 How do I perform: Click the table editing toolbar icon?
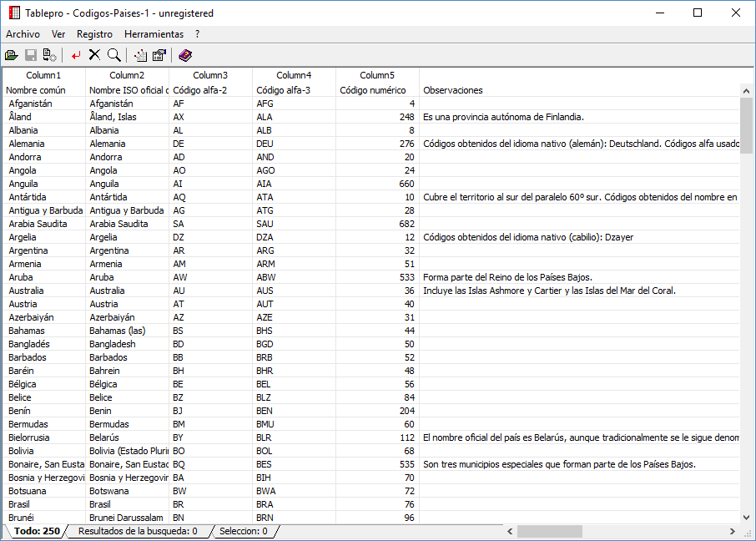(x=139, y=54)
